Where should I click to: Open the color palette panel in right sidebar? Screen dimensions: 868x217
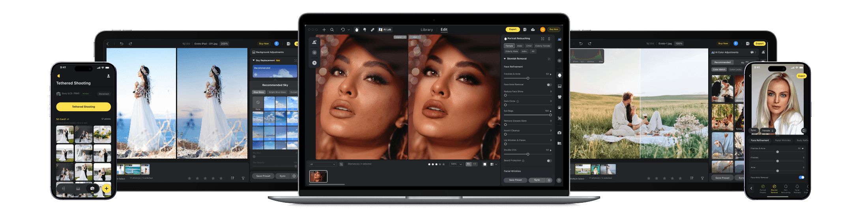[559, 50]
